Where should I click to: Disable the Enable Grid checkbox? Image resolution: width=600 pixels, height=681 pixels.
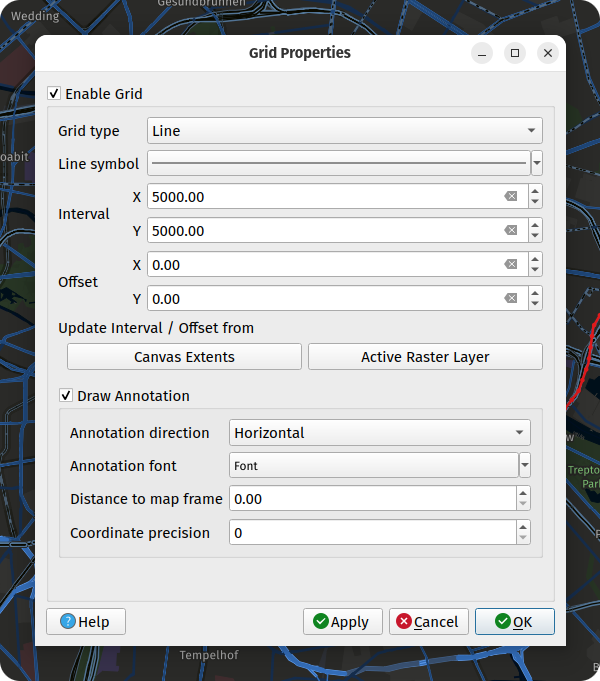point(54,94)
